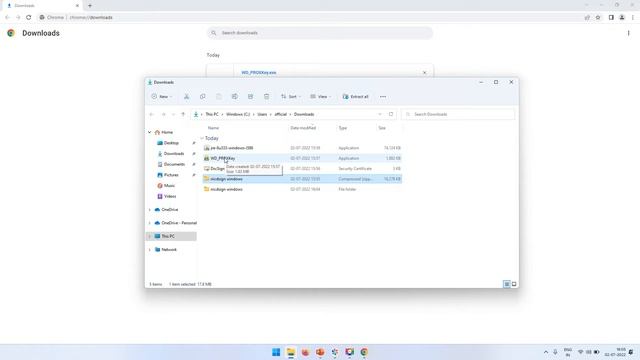Open the View dropdown in Explorer toolbar

320,97
